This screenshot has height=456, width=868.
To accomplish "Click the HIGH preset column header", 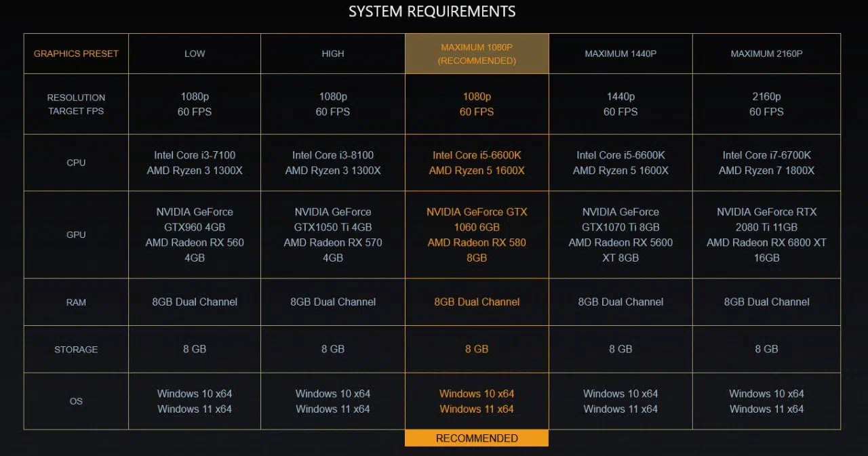I will point(333,54).
